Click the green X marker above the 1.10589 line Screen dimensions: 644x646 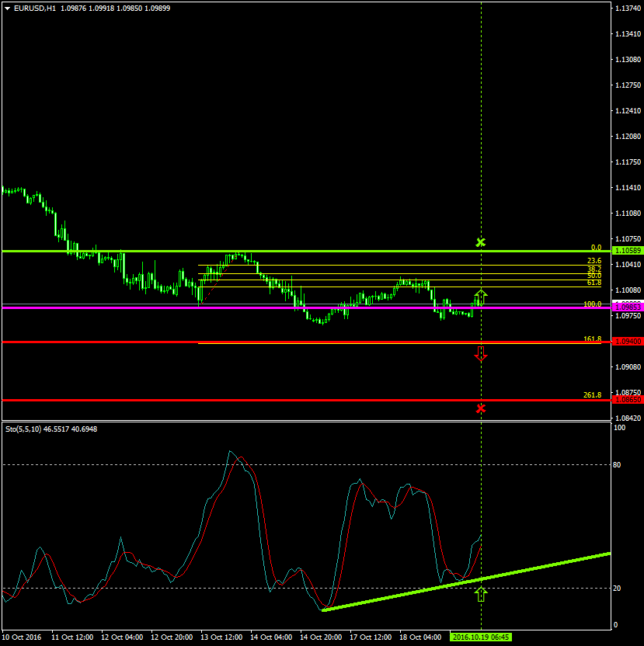pyautogui.click(x=481, y=243)
